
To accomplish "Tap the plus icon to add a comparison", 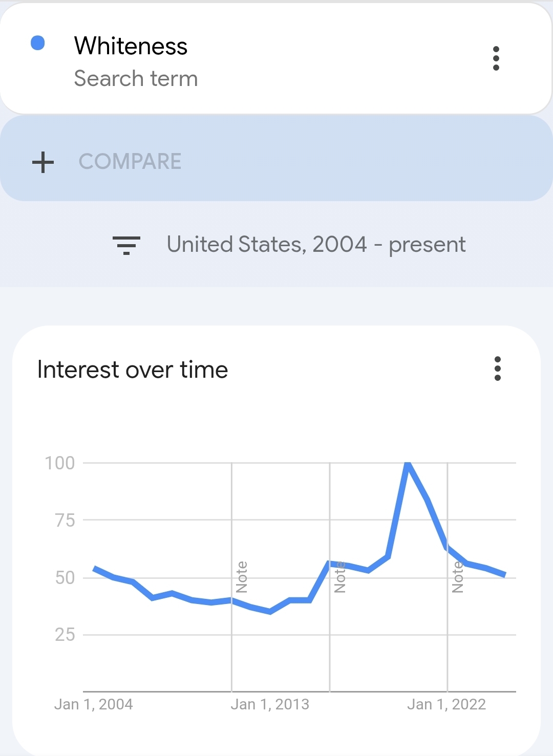I will tap(43, 162).
